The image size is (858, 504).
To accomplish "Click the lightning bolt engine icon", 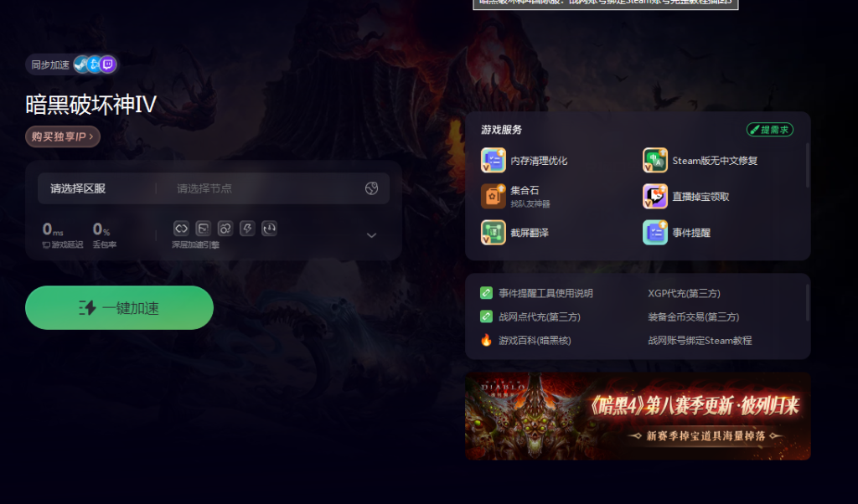I will (247, 229).
